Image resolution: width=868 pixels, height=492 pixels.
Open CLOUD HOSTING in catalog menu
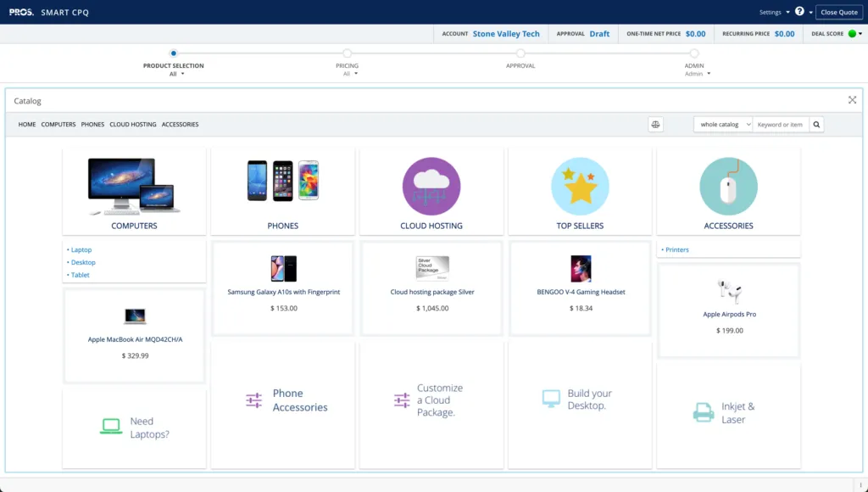point(133,125)
